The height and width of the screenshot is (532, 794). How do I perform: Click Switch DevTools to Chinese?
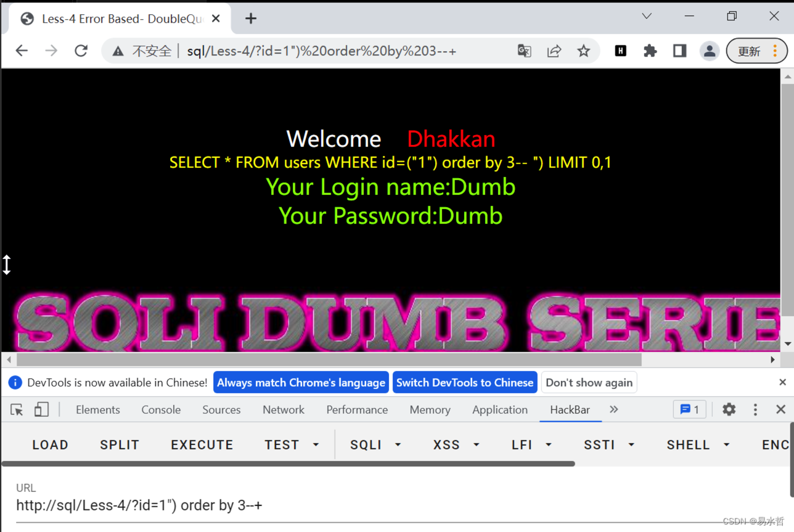point(464,382)
